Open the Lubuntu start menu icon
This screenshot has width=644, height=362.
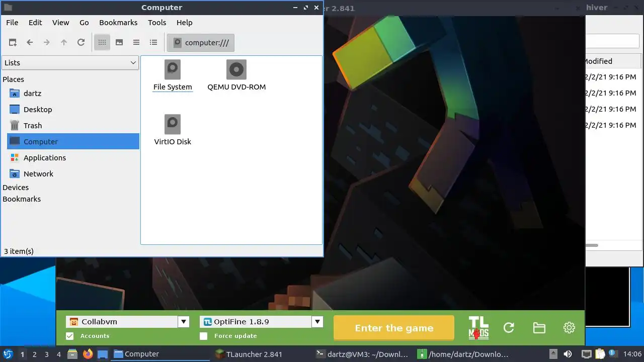coord(8,354)
